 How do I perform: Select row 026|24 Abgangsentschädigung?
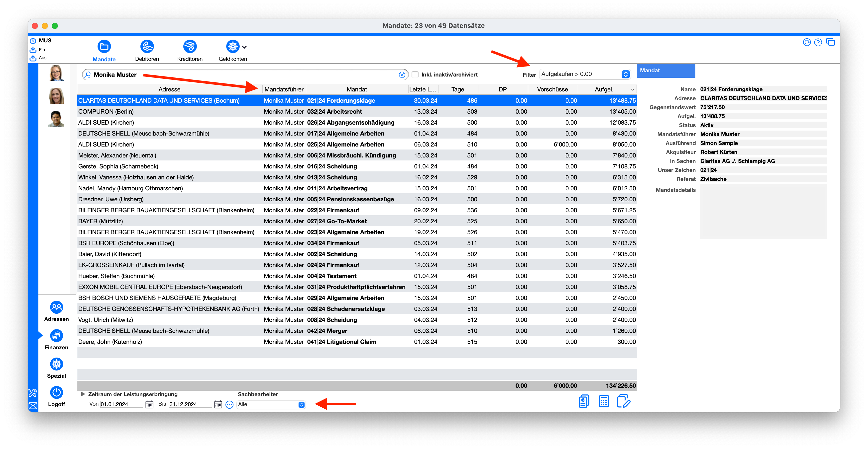357,123
